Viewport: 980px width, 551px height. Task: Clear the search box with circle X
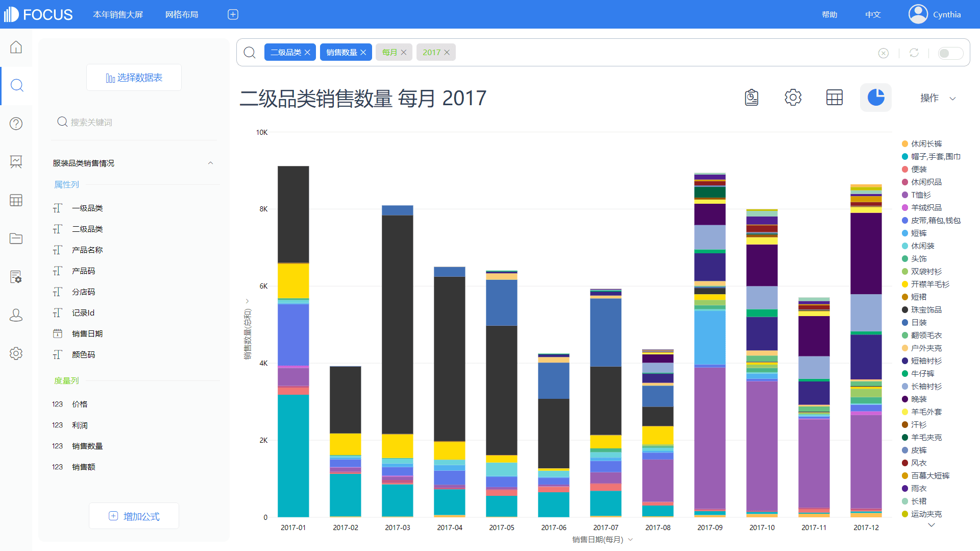[883, 53]
